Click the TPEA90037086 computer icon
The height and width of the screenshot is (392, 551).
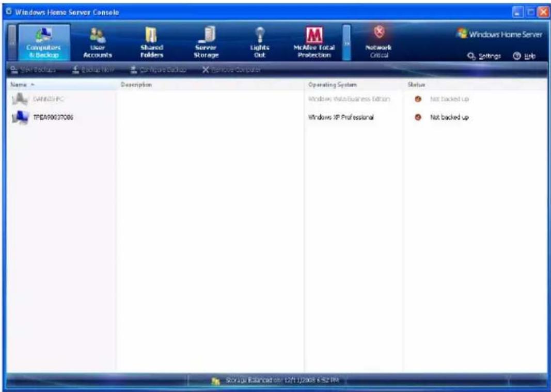[x=20, y=117]
